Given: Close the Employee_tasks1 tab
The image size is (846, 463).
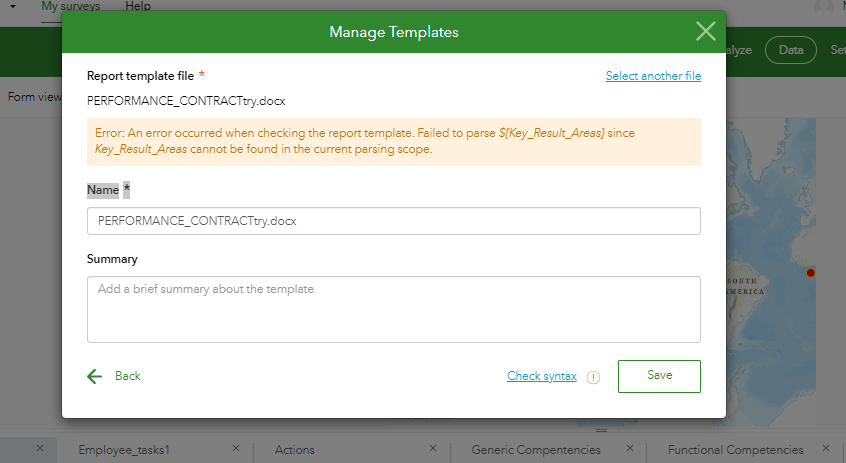Looking at the screenshot, I should point(236,449).
